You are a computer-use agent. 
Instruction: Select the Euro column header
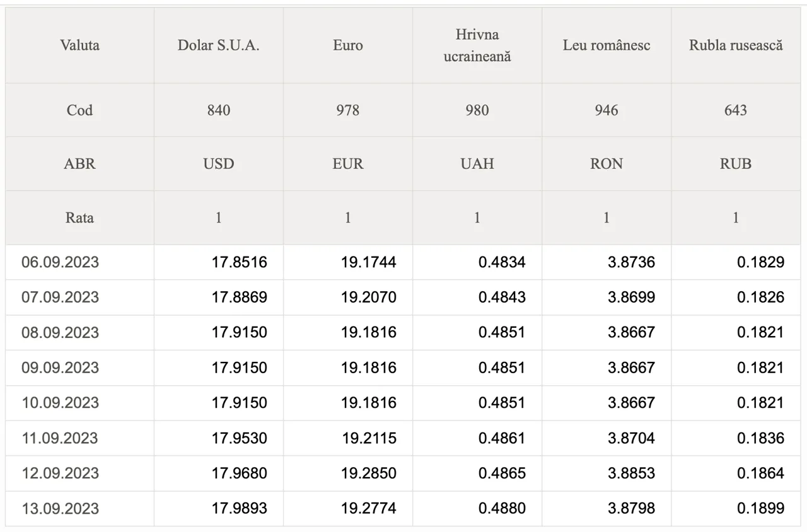[x=347, y=45]
